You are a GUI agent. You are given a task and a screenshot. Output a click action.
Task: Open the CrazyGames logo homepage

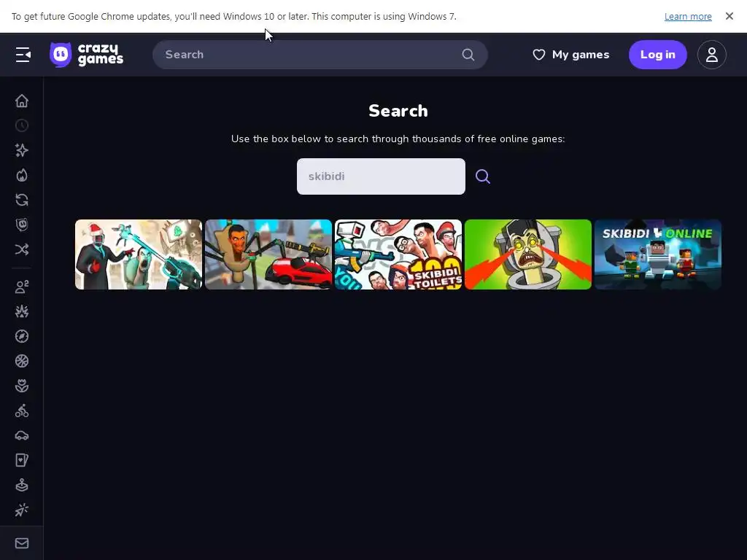coord(87,55)
